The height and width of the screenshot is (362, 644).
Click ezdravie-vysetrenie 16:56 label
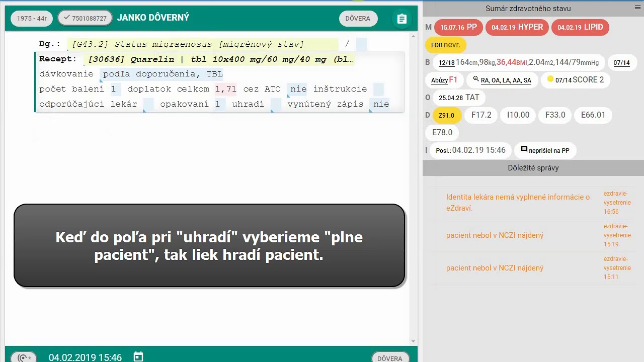(617, 203)
